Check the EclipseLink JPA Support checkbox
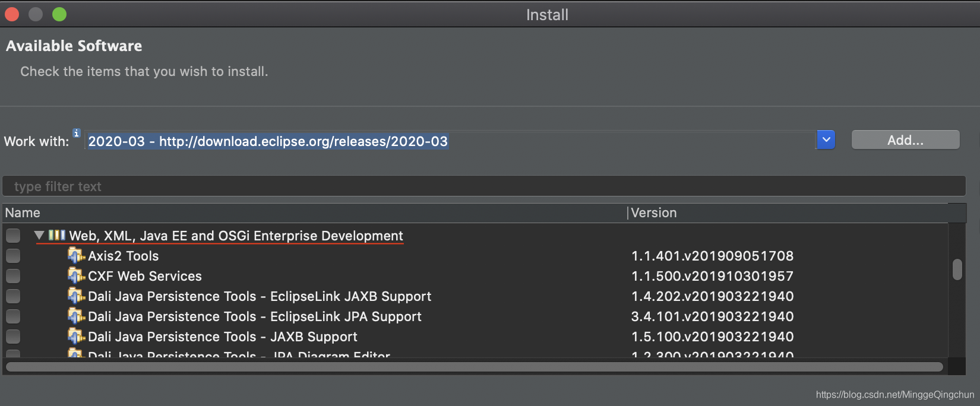The height and width of the screenshot is (406, 980). (x=13, y=316)
